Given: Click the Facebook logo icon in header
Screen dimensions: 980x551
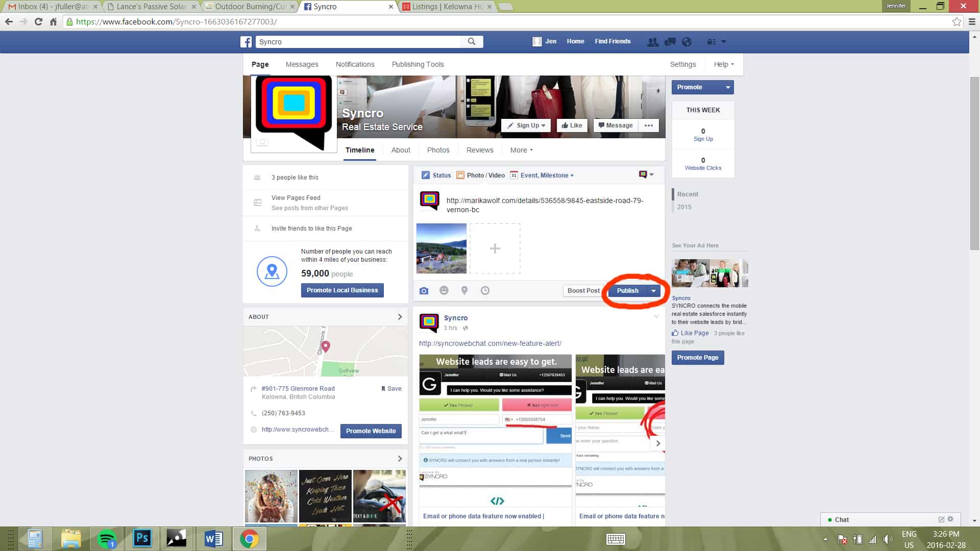Looking at the screenshot, I should pos(246,42).
